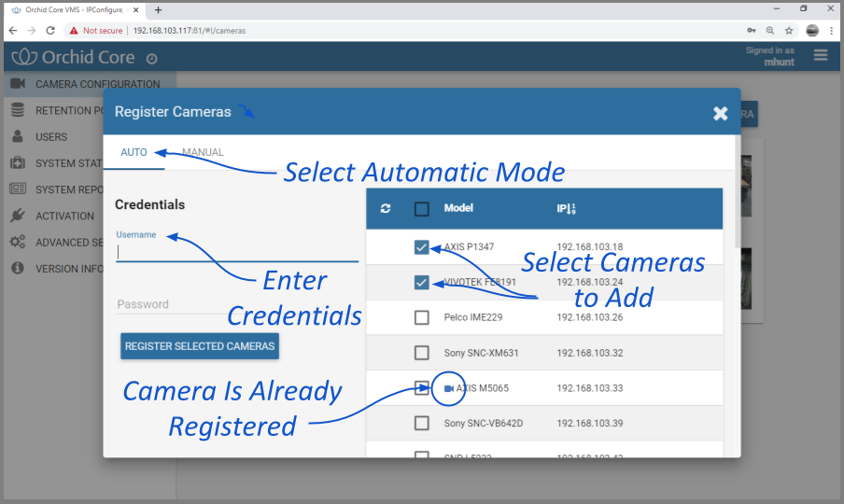Open a new browser tab
Screen dimensions: 844x504
pyautogui.click(x=159, y=10)
